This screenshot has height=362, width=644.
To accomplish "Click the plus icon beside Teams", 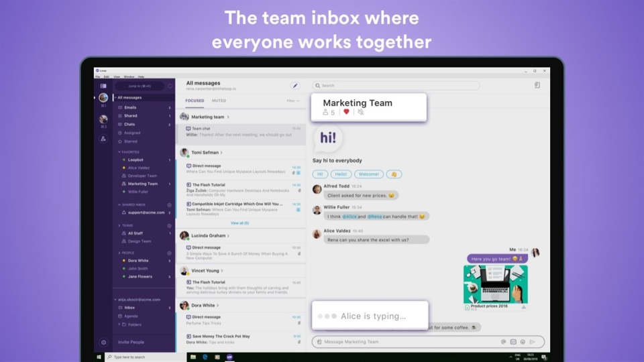I will (169, 226).
